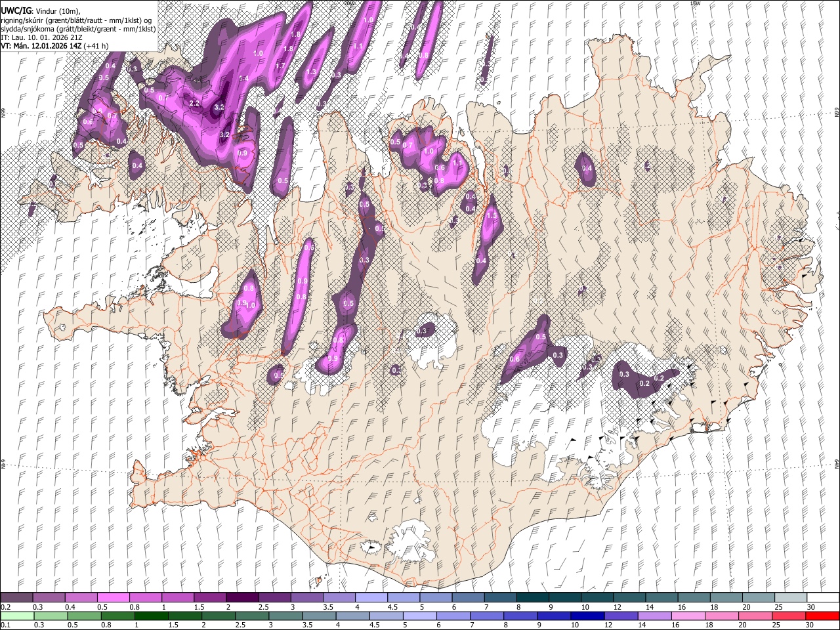Click the bright pink snow swatch between 0.5 and 0.8
The width and height of the screenshot is (840, 630).
(113, 597)
